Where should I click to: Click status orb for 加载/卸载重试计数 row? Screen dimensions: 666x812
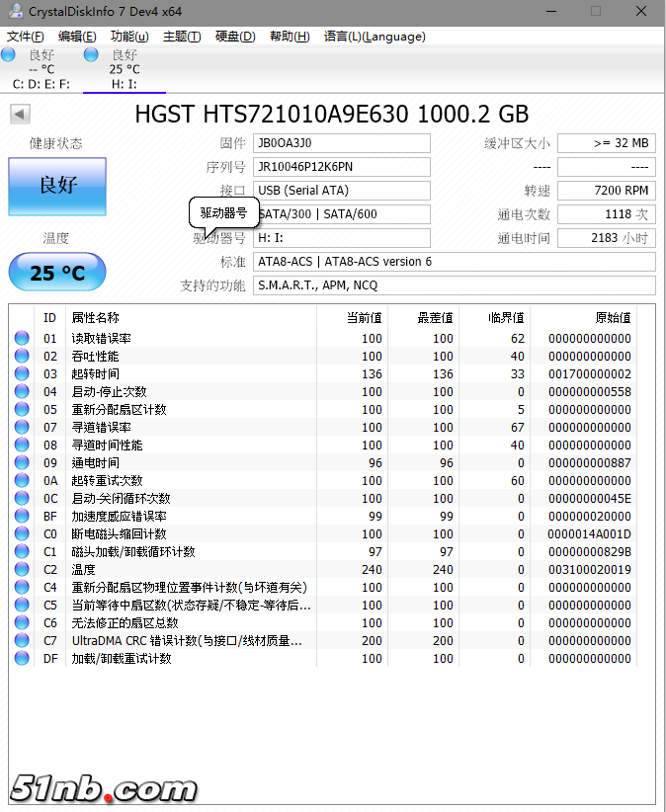22,659
